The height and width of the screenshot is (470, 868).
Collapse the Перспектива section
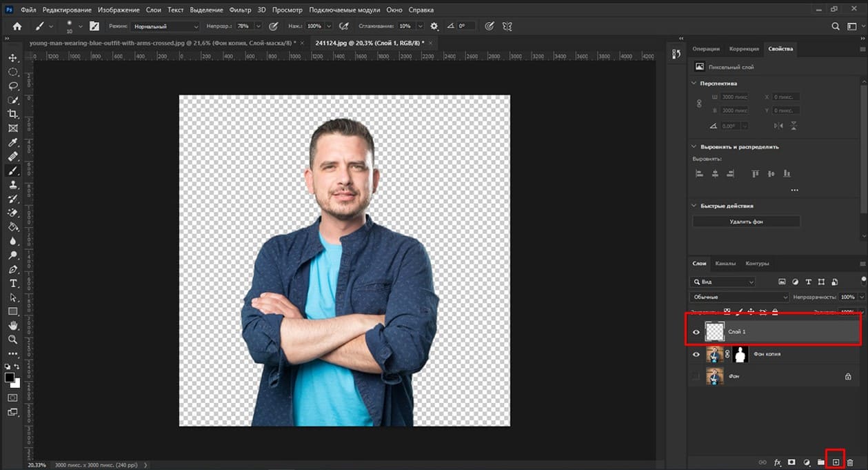click(694, 84)
